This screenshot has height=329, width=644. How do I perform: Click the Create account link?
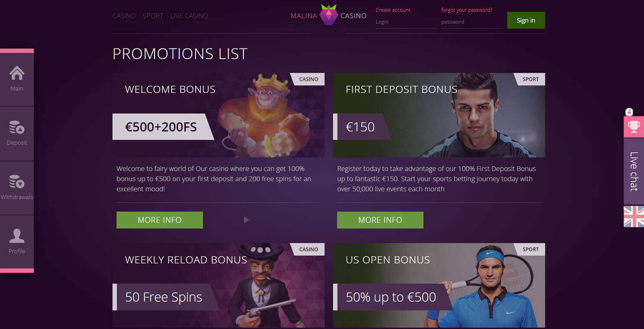click(393, 10)
